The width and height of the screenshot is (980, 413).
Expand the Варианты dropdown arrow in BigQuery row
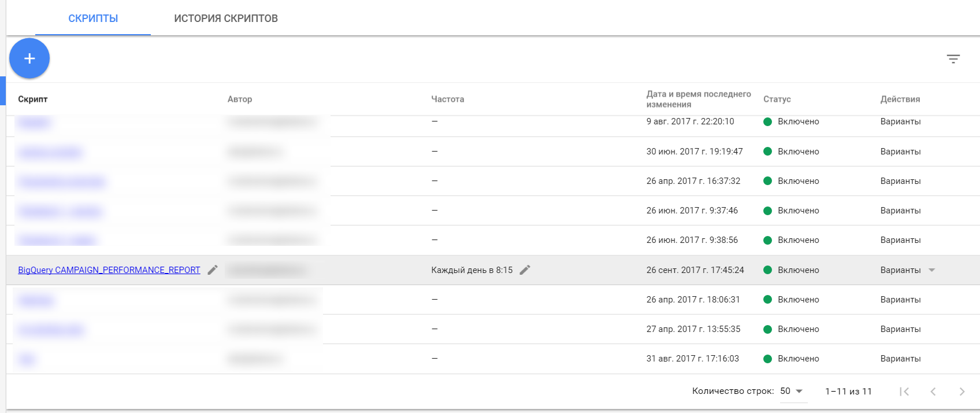tap(931, 270)
